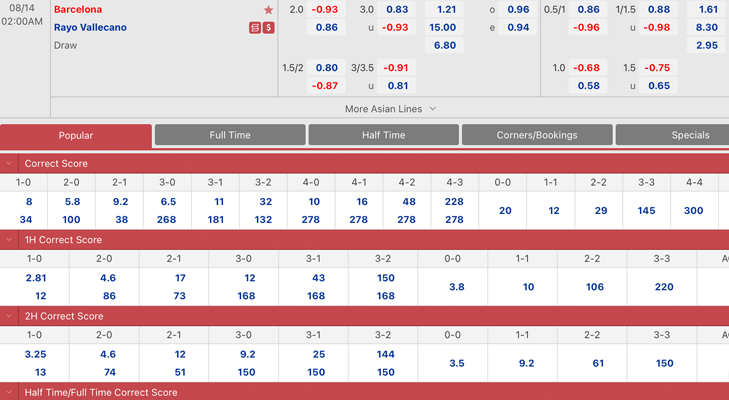This screenshot has height=400, width=729.
Task: Pick Correct Score 0-0 odds 20
Action: coord(504,210)
